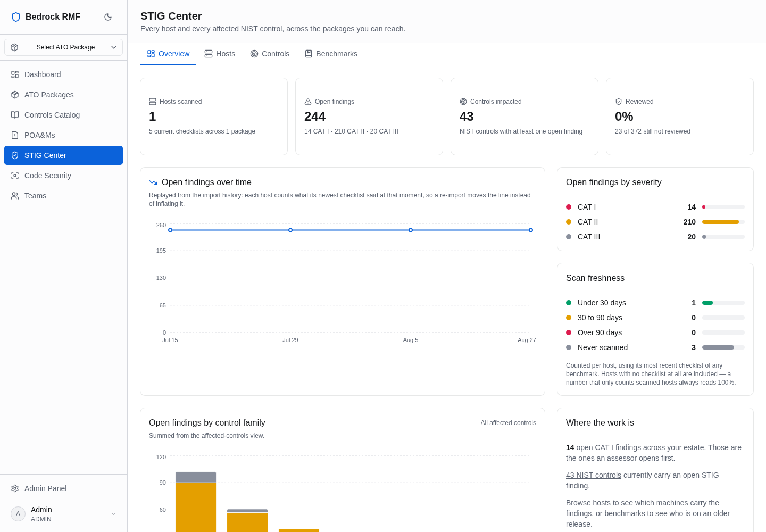
Task: Switch to the Hosts tab
Action: 220,54
